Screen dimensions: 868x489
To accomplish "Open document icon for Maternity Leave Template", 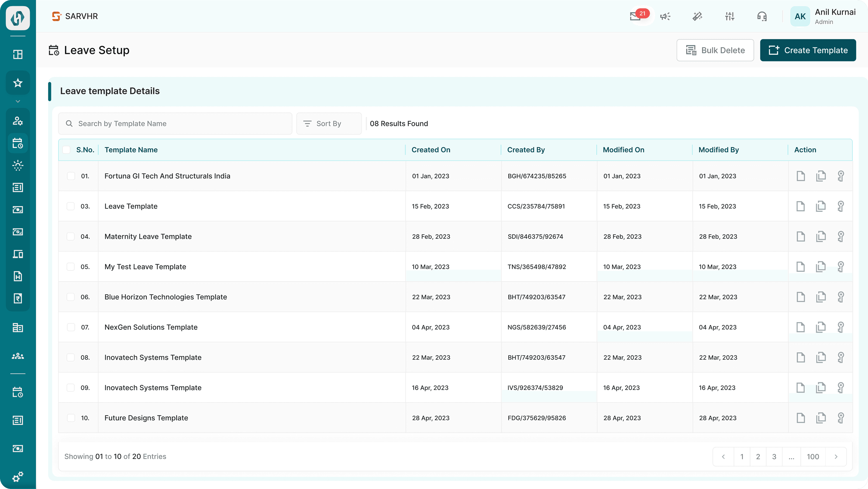I will [x=801, y=236].
